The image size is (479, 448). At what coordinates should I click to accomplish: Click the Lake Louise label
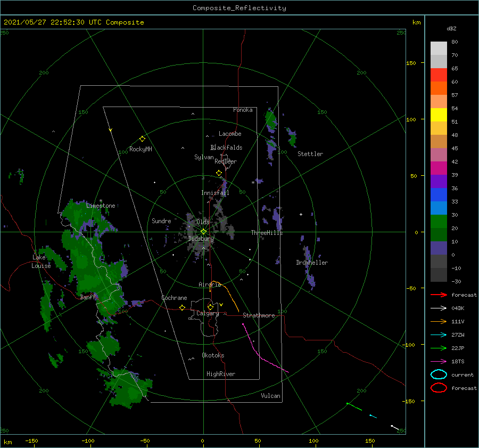(x=41, y=262)
